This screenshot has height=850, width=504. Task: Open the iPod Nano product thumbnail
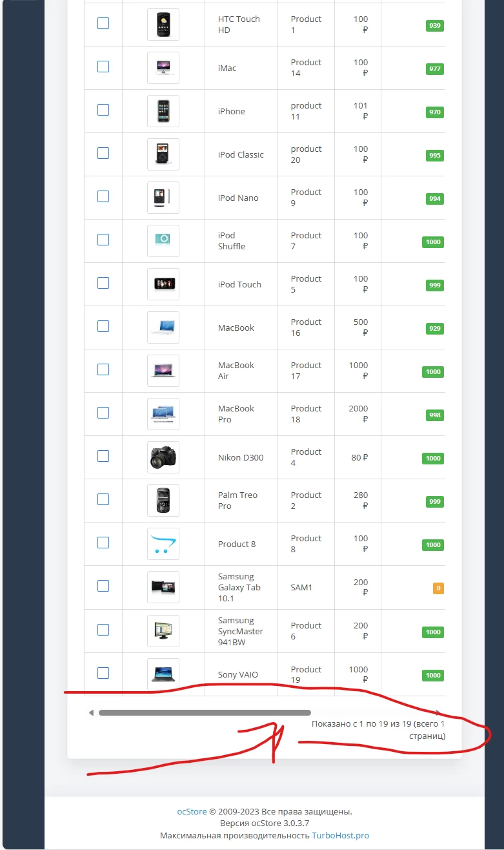click(163, 198)
